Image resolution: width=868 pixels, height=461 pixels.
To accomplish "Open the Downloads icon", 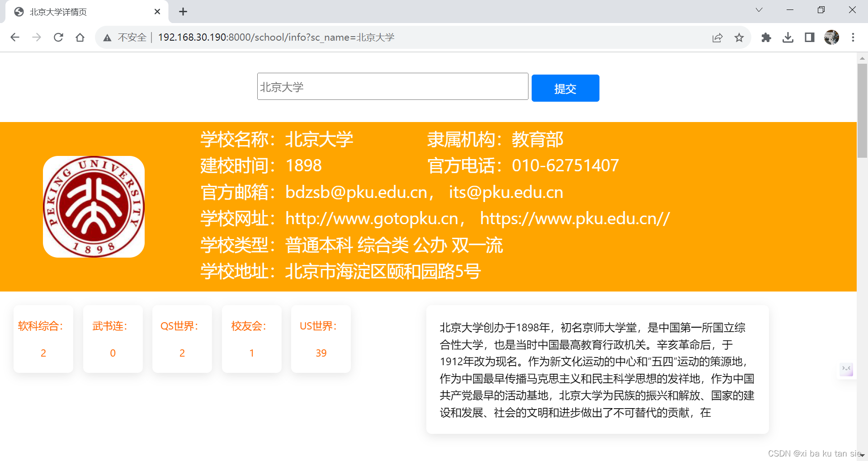I will point(788,38).
